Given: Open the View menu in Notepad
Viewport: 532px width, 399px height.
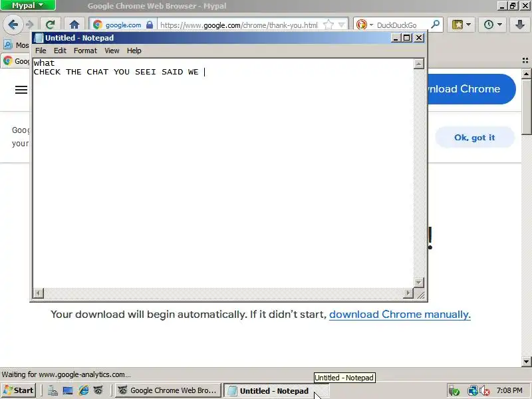Looking at the screenshot, I should pos(112,51).
